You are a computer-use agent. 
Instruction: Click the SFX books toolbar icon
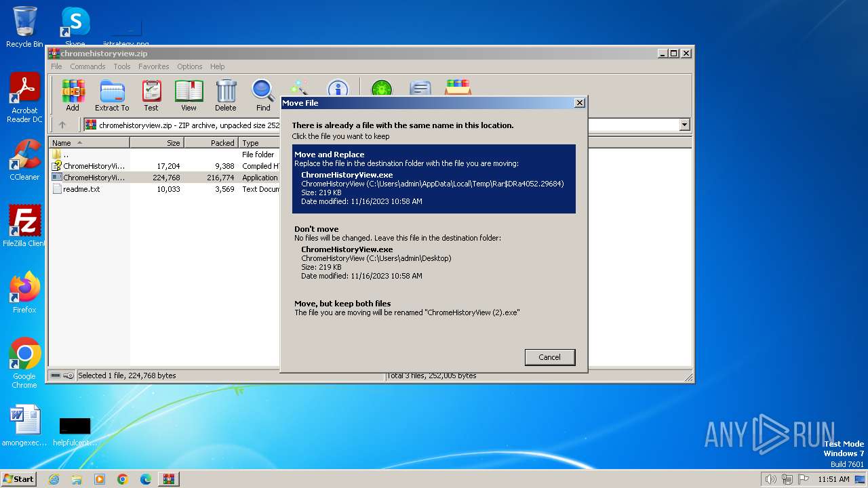[458, 87]
